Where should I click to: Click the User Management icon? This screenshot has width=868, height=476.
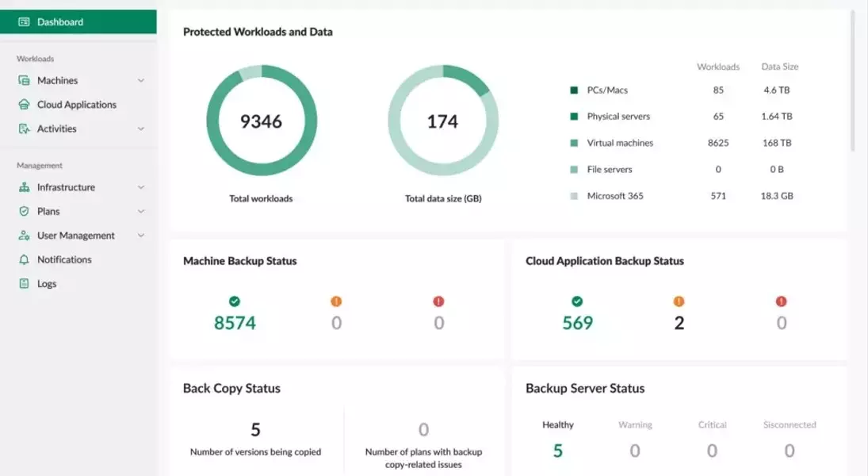pos(24,236)
